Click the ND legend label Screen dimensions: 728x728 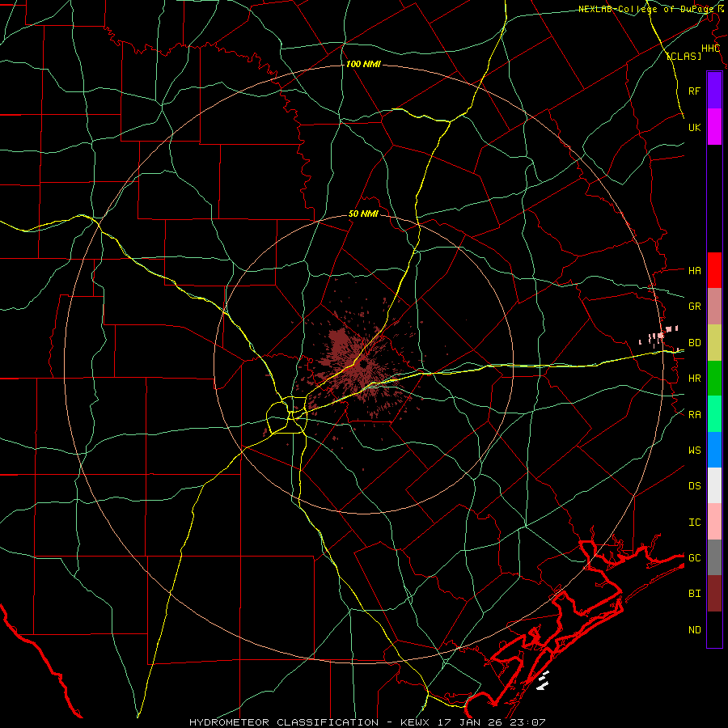694,630
